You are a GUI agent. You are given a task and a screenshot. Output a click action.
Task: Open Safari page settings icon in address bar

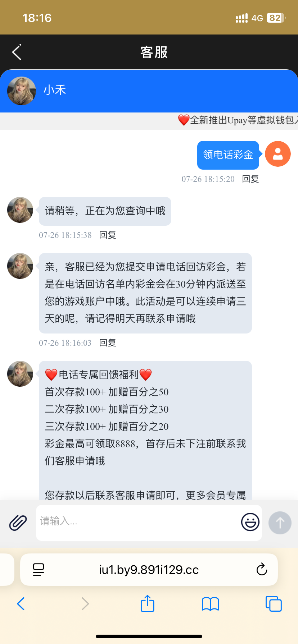[x=39, y=570]
